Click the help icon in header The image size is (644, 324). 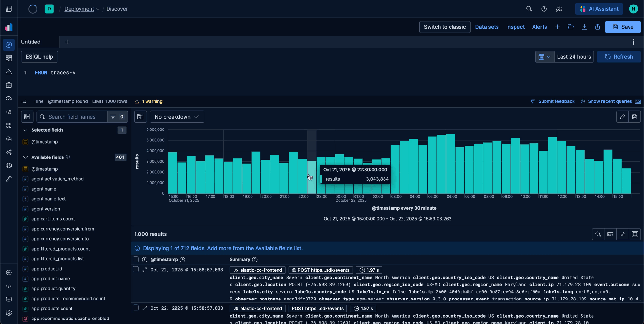click(x=544, y=9)
